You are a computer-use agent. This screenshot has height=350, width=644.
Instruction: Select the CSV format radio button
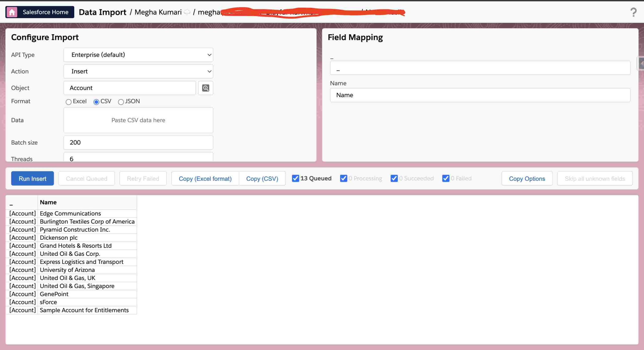click(96, 102)
